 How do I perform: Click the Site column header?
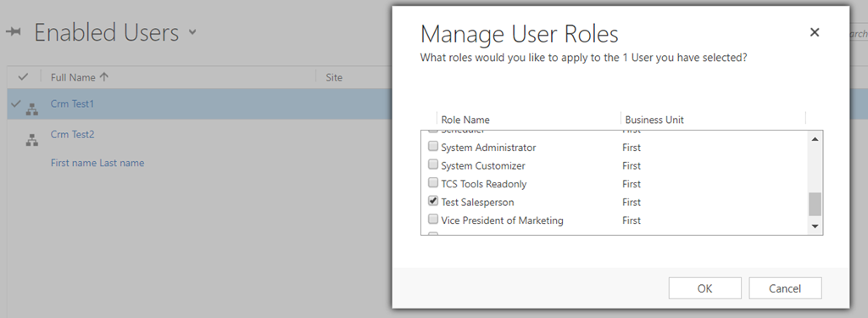click(x=334, y=77)
